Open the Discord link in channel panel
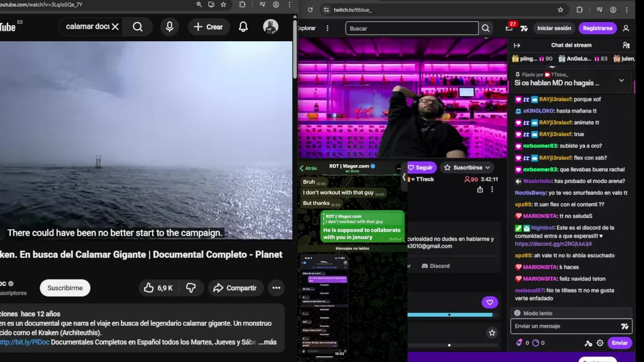The image size is (644, 362). pos(436,266)
